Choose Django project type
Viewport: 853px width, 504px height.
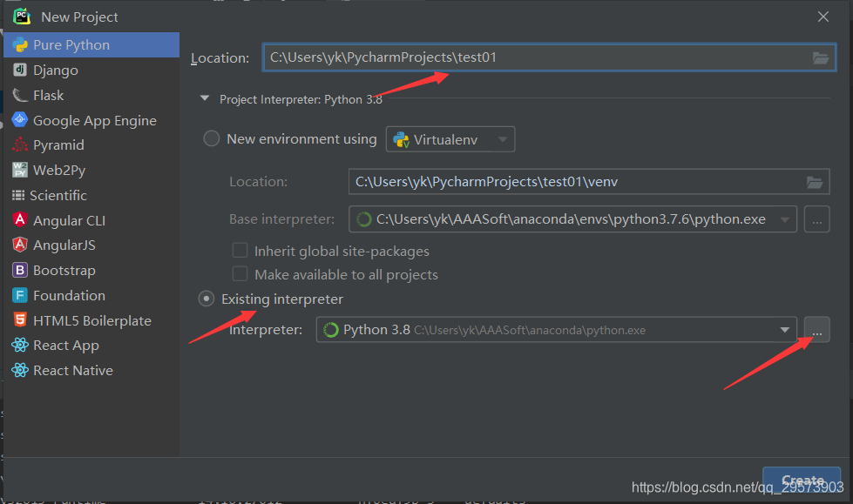[x=91, y=70]
